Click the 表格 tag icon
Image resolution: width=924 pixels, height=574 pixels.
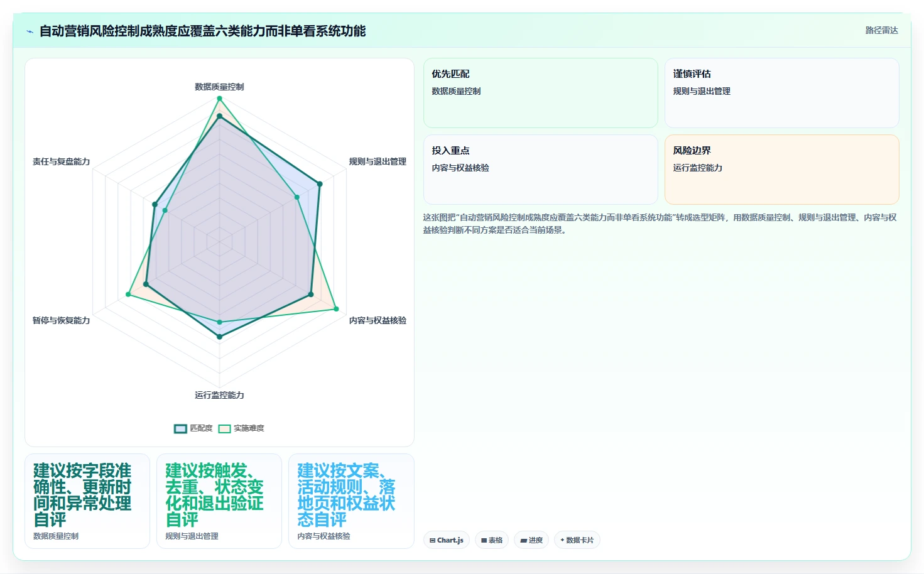pos(484,540)
